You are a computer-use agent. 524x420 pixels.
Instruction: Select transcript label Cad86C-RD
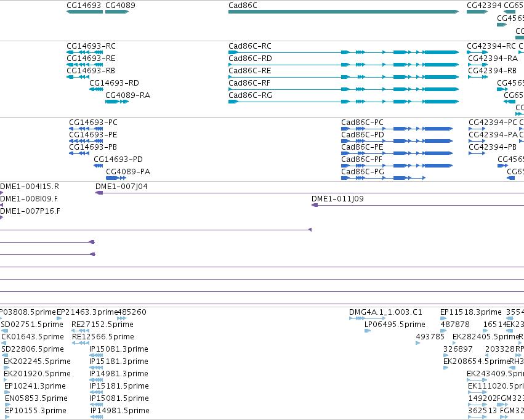point(251,59)
